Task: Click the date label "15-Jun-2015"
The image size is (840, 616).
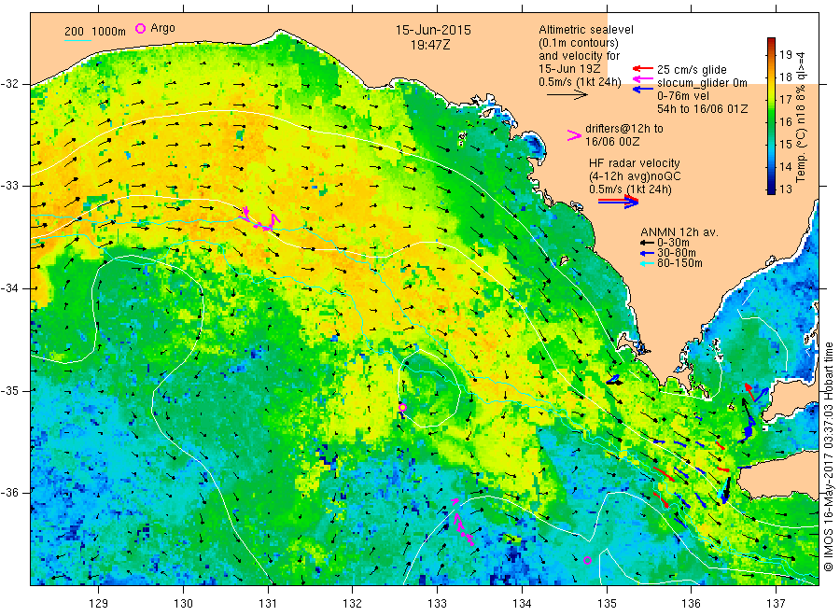Action: coord(433,31)
